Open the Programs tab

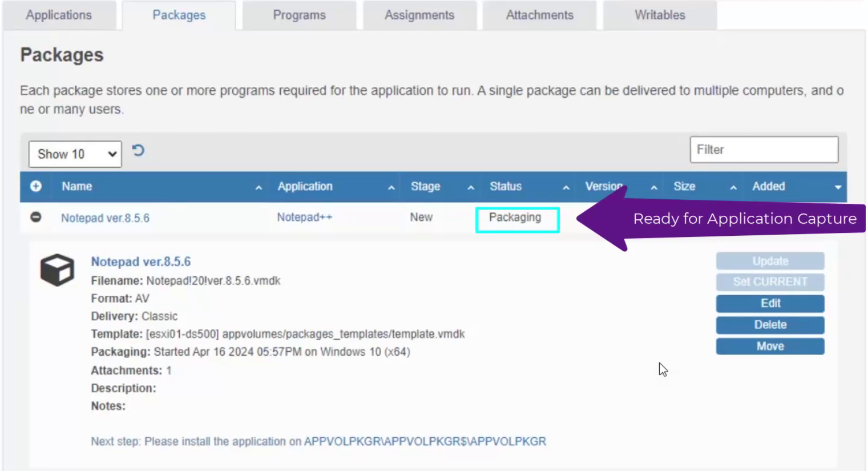point(299,15)
